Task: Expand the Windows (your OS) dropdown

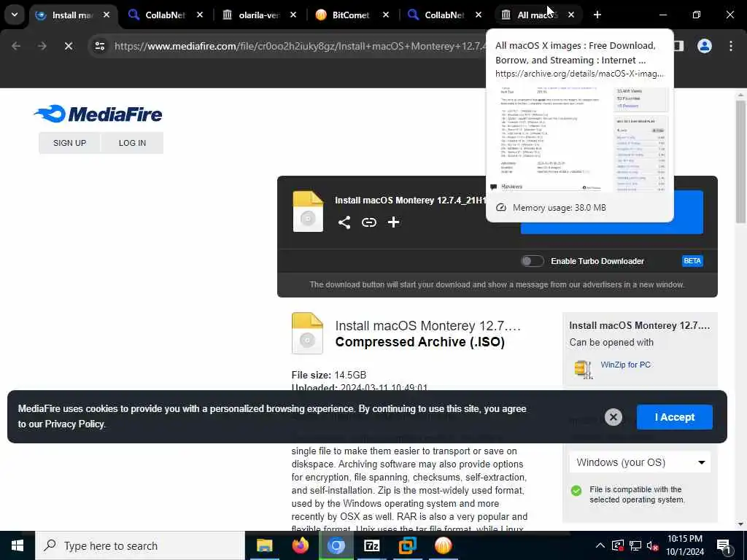Action: click(640, 462)
